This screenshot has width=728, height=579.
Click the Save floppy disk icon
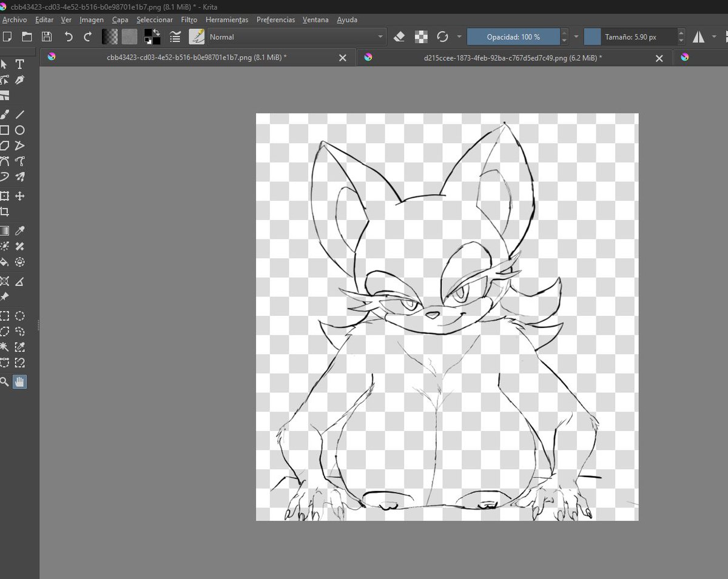click(47, 36)
